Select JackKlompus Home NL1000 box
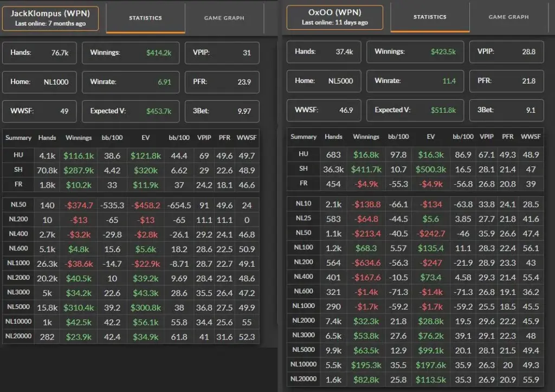Image resolution: width=555 pixels, height=392 pixels. point(39,82)
